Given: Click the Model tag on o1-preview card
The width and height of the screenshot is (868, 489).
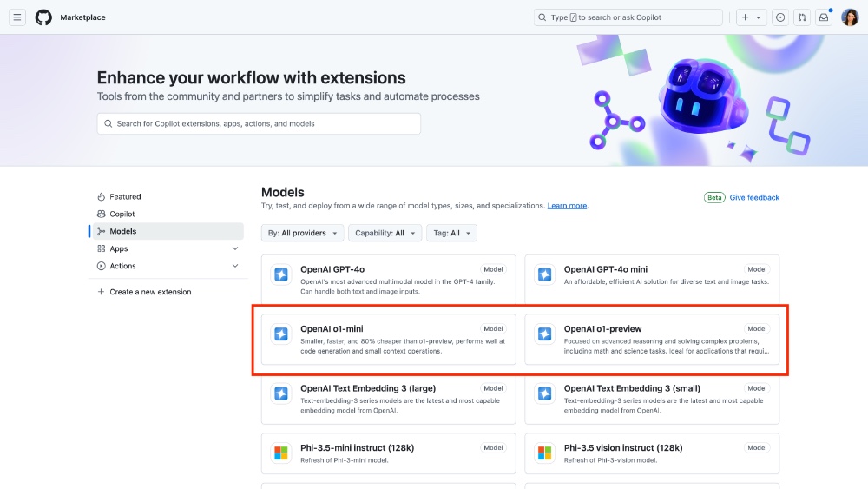Looking at the screenshot, I should [x=757, y=329].
